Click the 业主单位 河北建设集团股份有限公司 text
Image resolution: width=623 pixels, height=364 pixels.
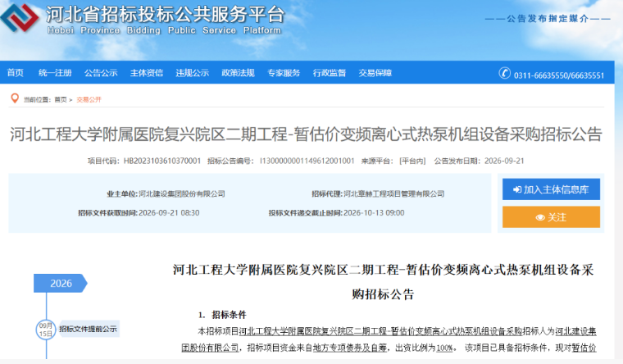pyautogui.click(x=166, y=194)
